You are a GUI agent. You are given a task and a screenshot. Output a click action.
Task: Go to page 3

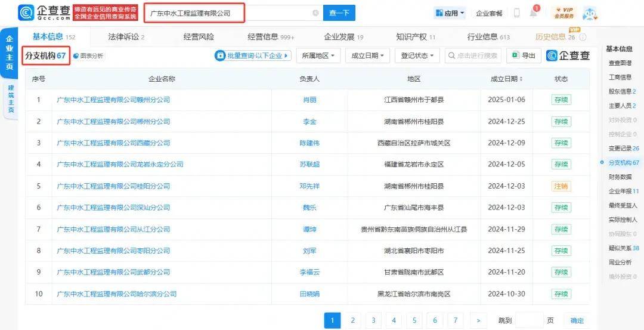[373, 320]
